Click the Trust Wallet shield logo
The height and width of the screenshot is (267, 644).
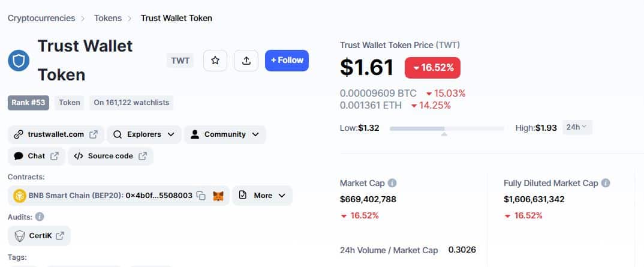click(19, 61)
